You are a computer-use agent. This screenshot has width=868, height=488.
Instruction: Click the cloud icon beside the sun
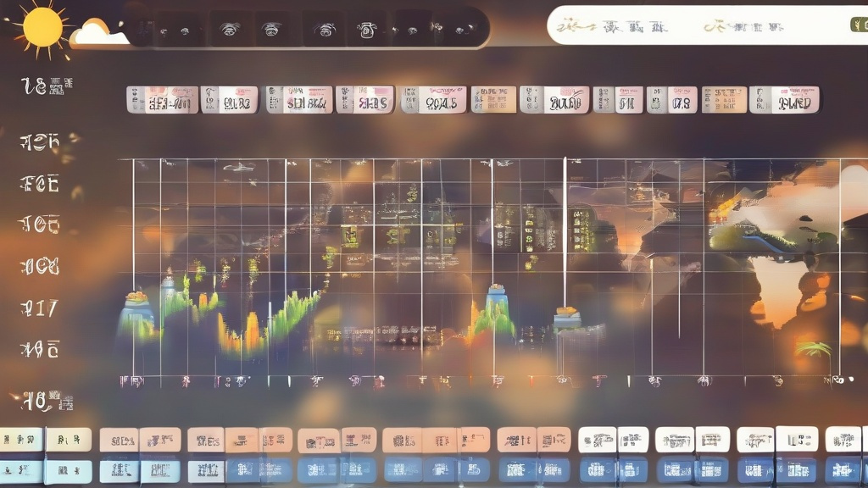[x=98, y=34]
